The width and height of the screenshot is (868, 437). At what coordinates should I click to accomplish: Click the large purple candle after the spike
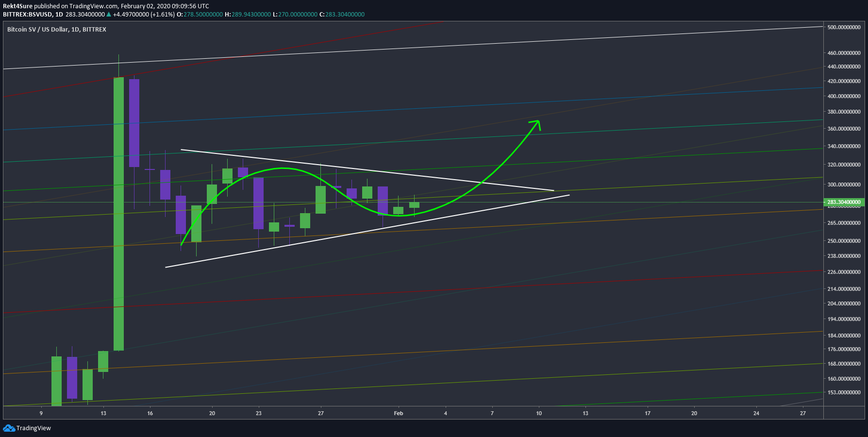[x=134, y=123]
